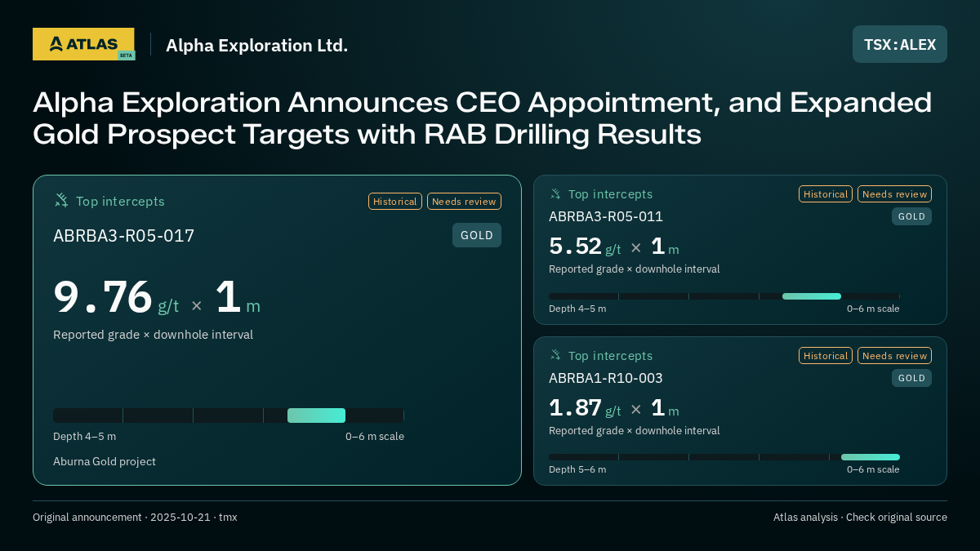Click Aburna Gold project label
The image size is (980, 551).
(x=105, y=461)
